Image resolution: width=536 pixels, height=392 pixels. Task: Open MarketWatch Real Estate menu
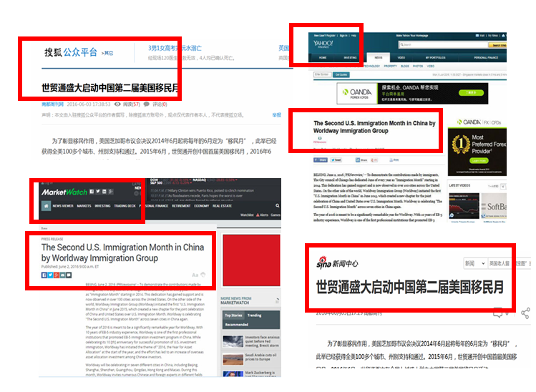222,206
